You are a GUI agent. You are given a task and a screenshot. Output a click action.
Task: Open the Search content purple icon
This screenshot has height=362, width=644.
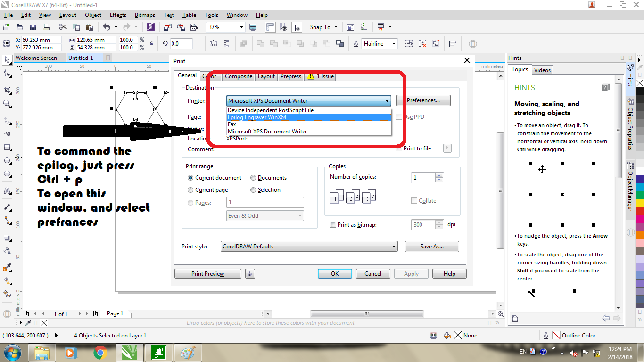point(151,27)
